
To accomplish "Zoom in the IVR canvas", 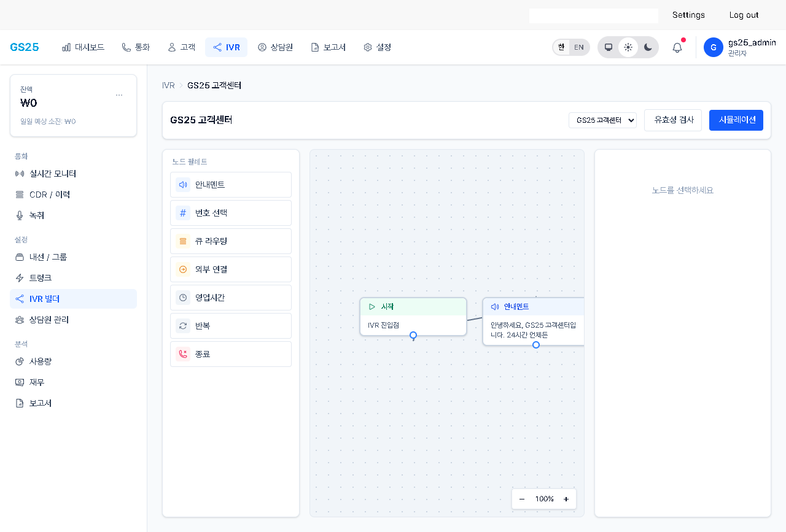I will click(x=566, y=499).
